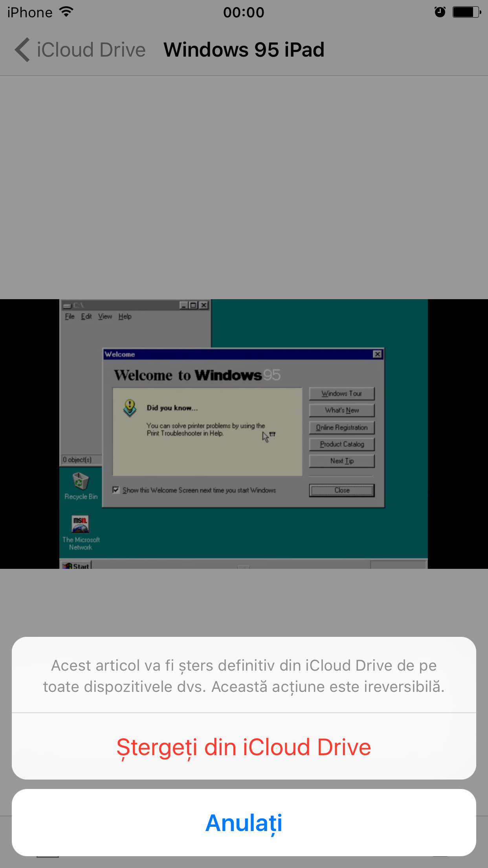Open the Help menu in C:\ window
Image resolution: width=488 pixels, height=868 pixels.
[125, 316]
